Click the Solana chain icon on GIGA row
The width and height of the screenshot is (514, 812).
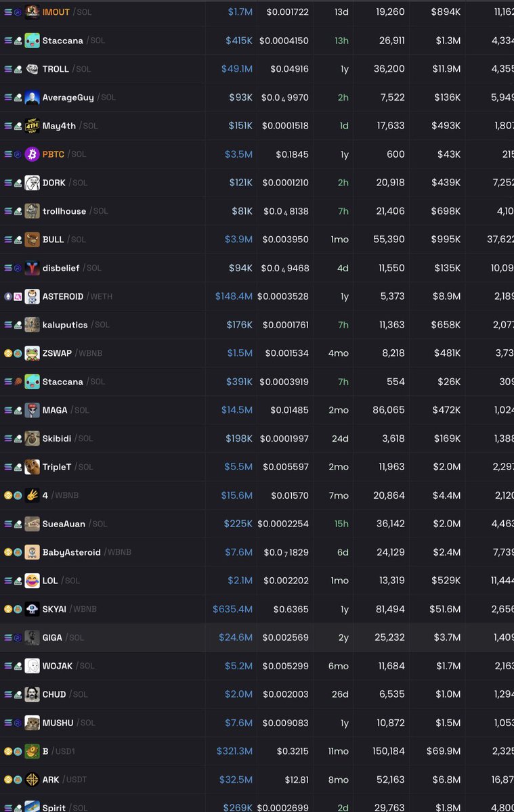[x=8, y=637]
